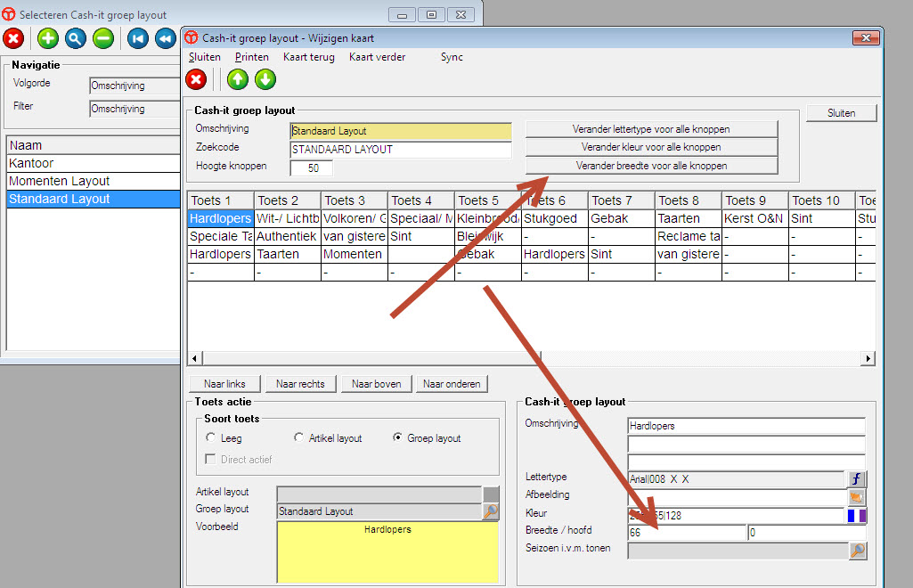Jump to first record with blue icon
Image resolution: width=913 pixels, height=588 pixels.
coord(138,39)
